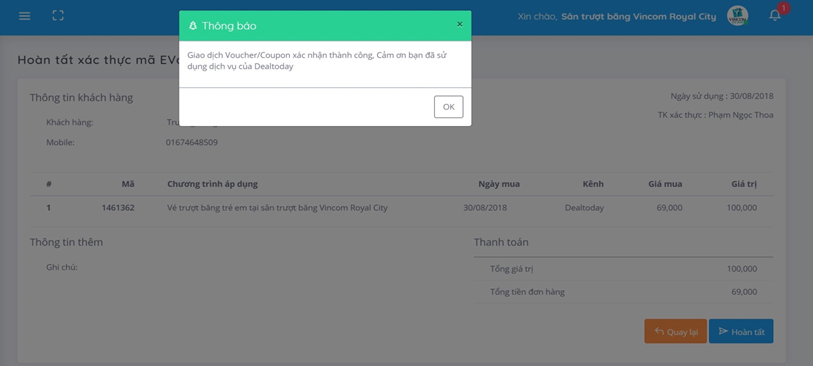This screenshot has height=366, width=813.
Task: Select the Vé trượt băng trẻ em row
Action: click(401, 208)
